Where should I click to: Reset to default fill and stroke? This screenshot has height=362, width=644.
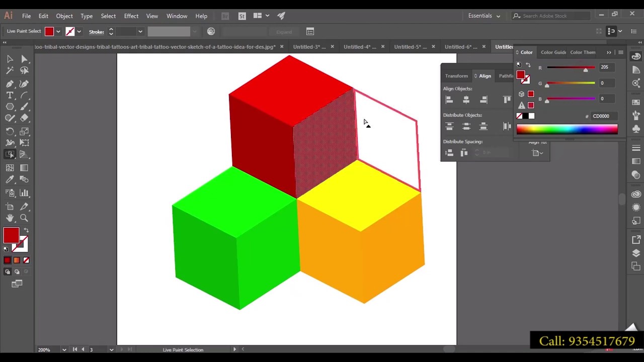click(x=6, y=249)
